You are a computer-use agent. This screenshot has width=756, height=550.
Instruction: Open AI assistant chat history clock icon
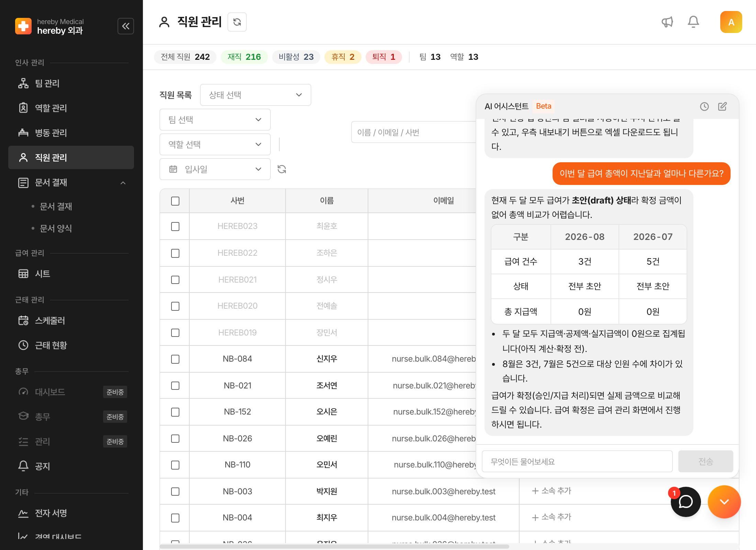coord(704,107)
